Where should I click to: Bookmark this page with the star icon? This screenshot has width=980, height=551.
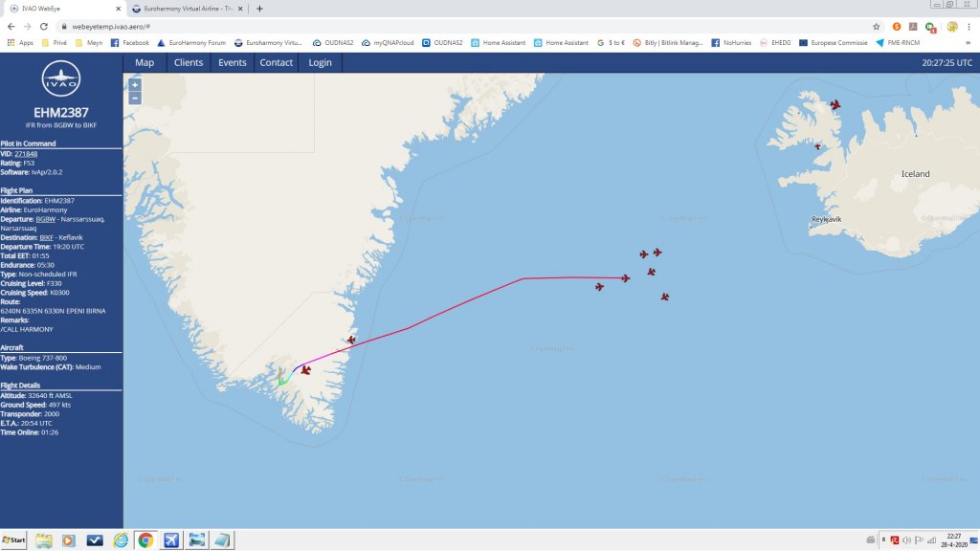[876, 26]
